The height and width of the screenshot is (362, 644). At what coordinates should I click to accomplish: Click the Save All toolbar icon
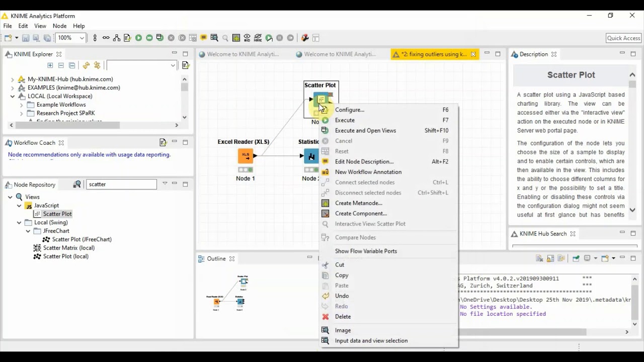(x=47, y=38)
